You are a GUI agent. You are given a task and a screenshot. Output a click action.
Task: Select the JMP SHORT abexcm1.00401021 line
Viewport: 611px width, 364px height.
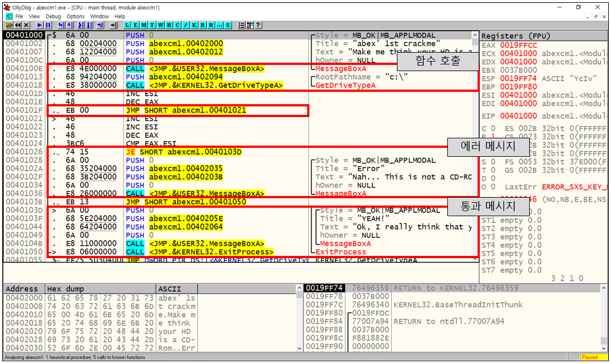point(237,110)
